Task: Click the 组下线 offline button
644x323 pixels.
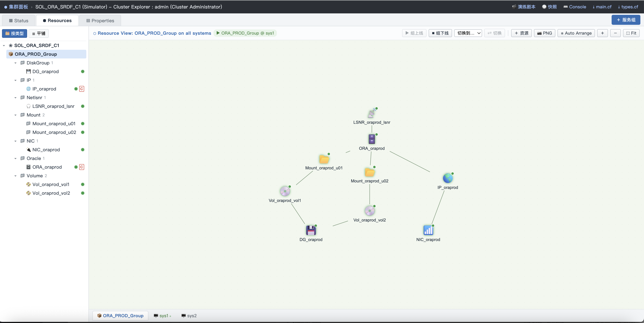Action: point(440,33)
